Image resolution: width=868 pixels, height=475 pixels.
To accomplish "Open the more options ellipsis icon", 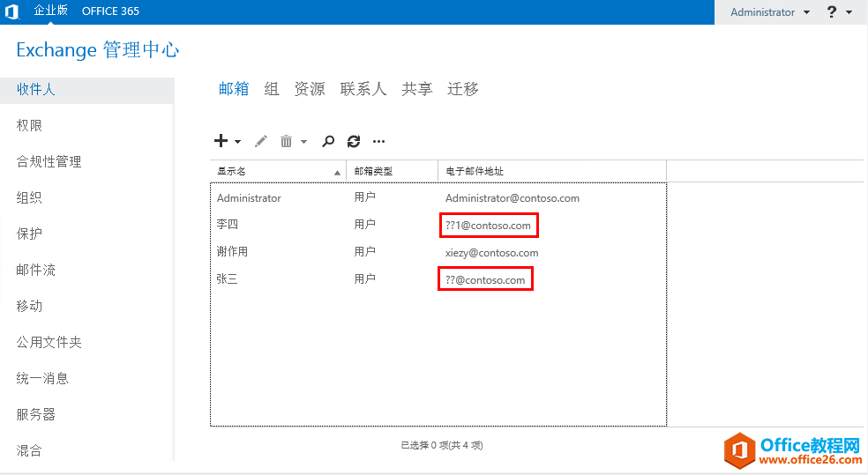I will [379, 141].
